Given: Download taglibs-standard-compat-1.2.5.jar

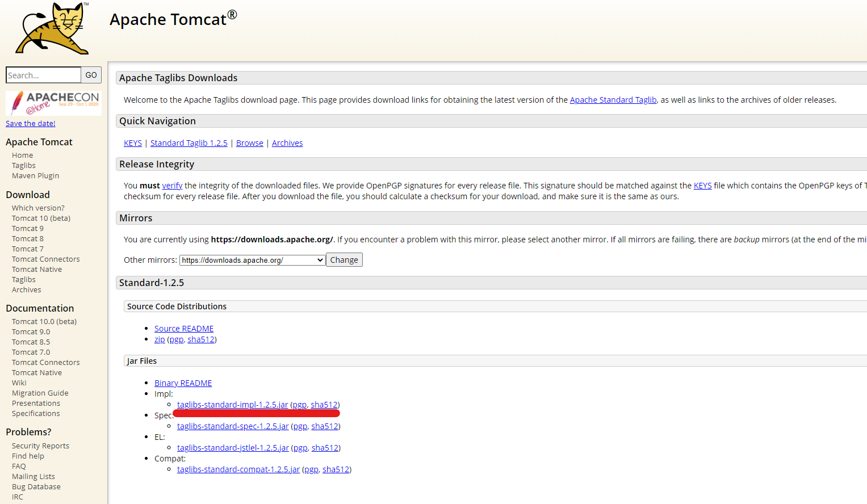Looking at the screenshot, I should [238, 469].
